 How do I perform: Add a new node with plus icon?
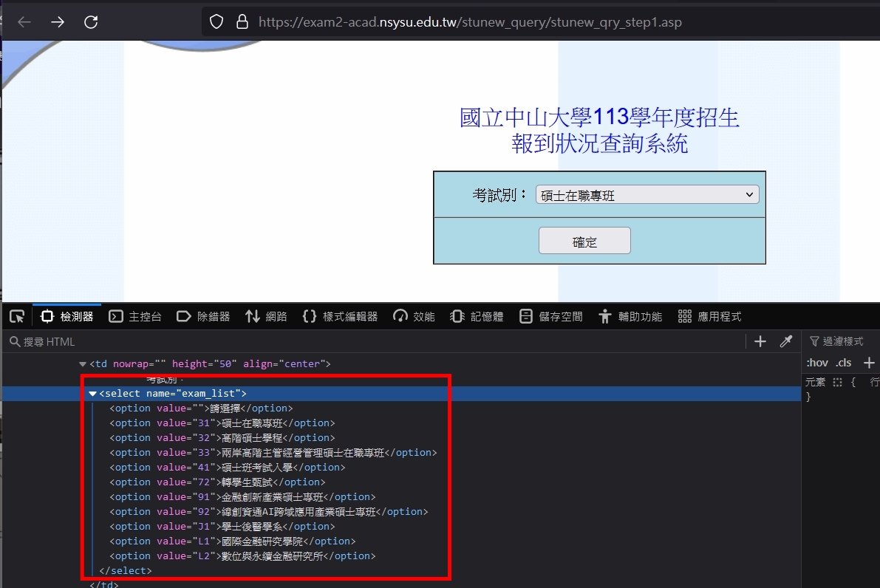(x=760, y=341)
